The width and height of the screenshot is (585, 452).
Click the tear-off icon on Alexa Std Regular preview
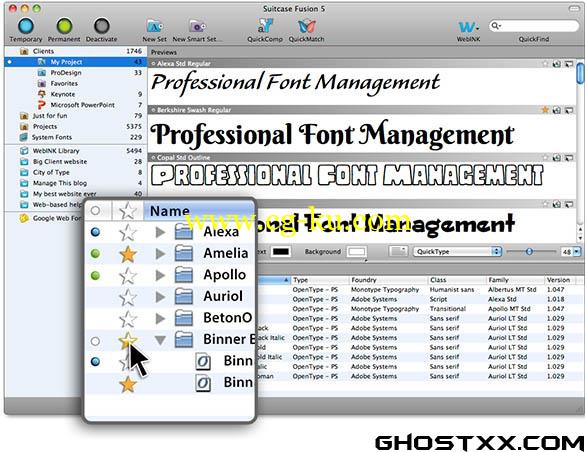[x=569, y=64]
